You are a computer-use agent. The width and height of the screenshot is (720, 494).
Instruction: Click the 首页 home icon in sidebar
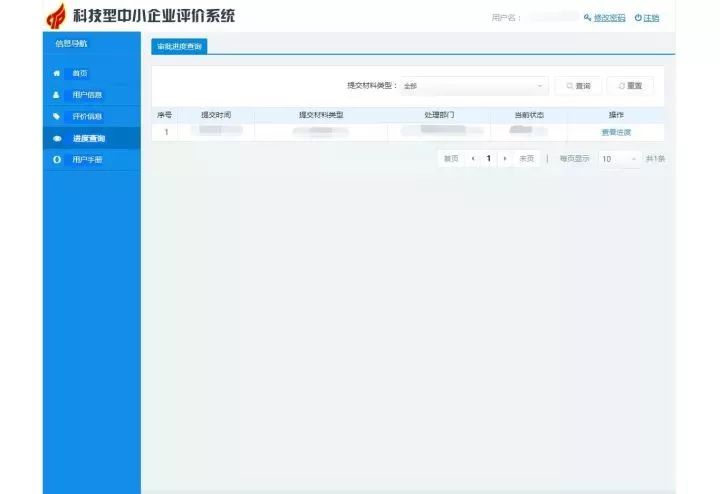pos(56,73)
